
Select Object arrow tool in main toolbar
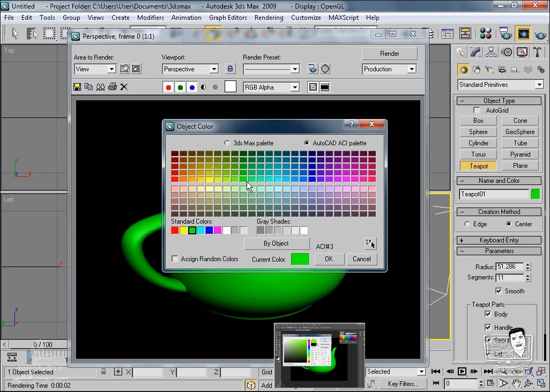point(15,34)
